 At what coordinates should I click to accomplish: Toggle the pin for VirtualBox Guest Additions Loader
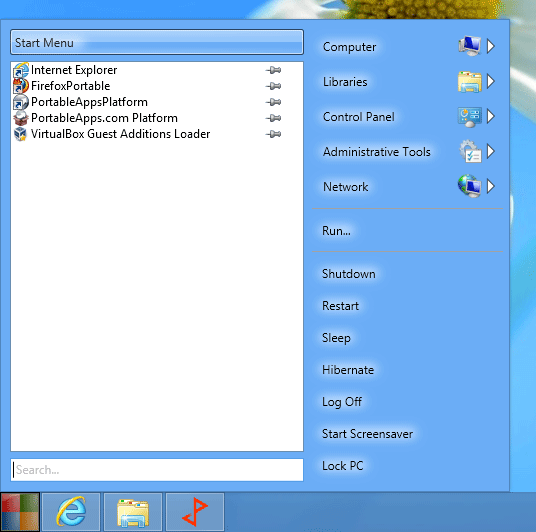[273, 134]
